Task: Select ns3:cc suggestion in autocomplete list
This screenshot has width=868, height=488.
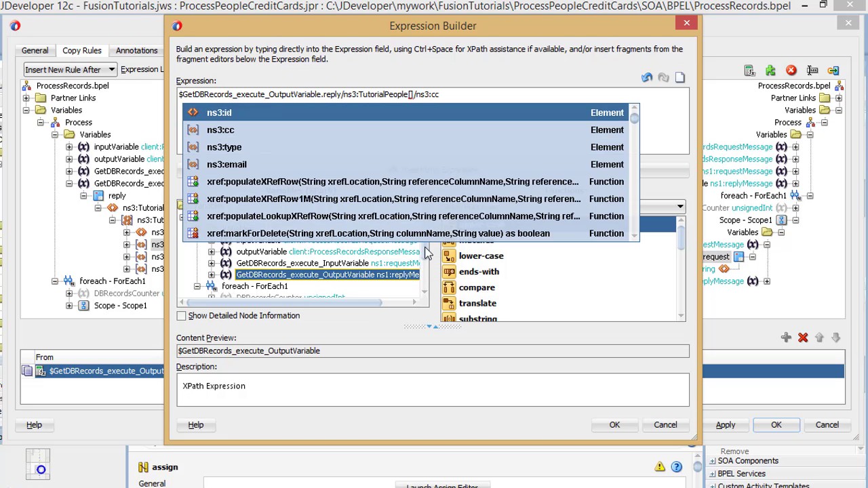Action: [407, 130]
